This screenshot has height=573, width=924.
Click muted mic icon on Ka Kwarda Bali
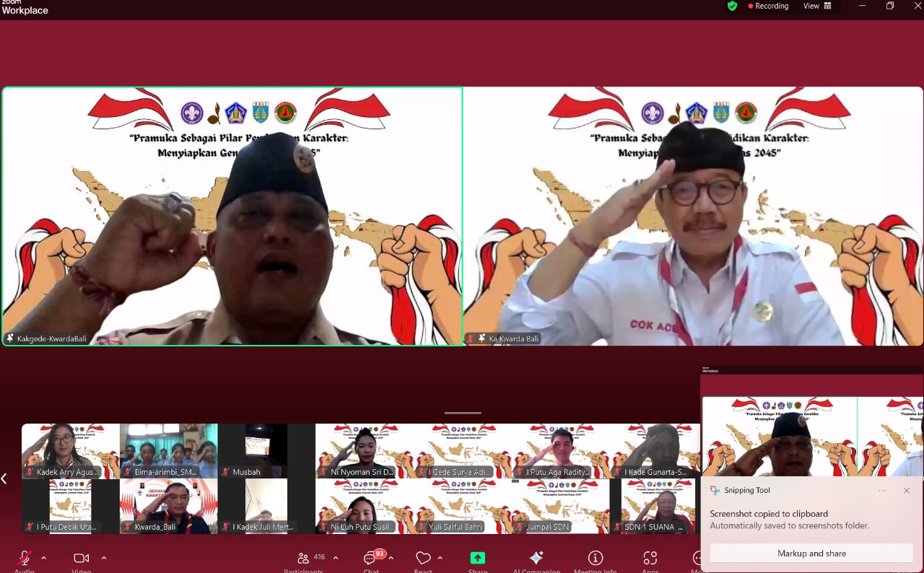pyautogui.click(x=471, y=338)
